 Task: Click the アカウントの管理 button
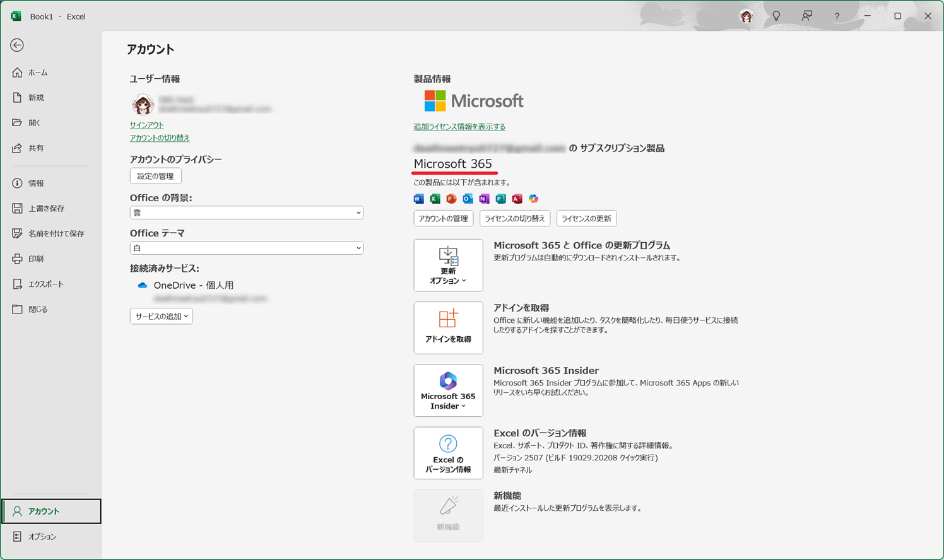click(444, 218)
